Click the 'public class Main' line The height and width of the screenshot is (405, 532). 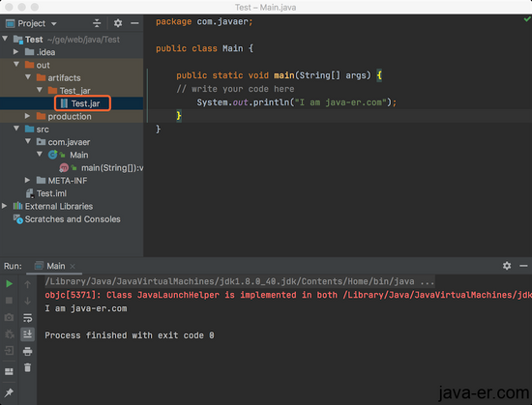pyautogui.click(x=204, y=48)
